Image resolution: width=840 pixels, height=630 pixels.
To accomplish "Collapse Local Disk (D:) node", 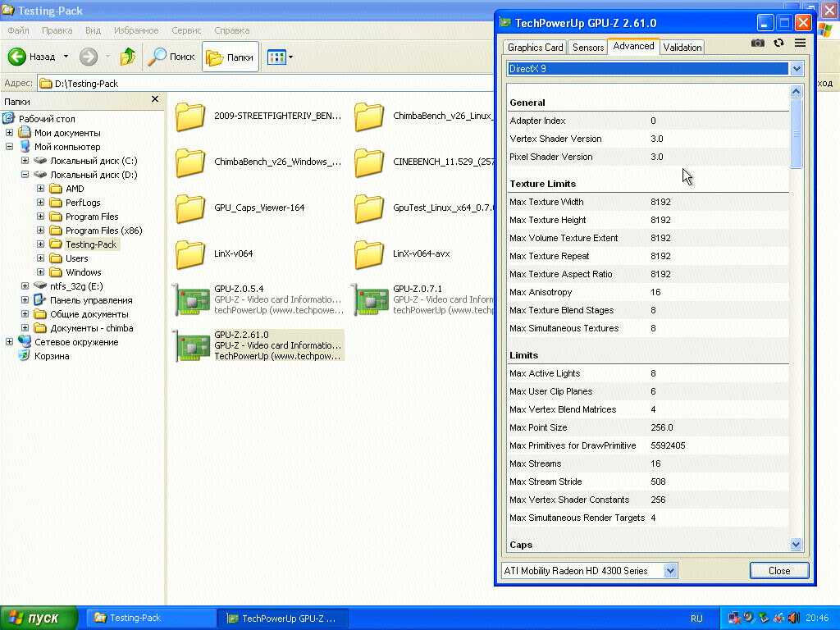I will tap(25, 175).
